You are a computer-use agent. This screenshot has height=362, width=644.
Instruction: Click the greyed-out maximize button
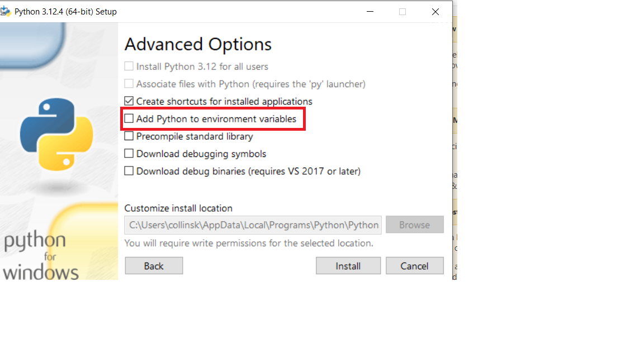[402, 12]
